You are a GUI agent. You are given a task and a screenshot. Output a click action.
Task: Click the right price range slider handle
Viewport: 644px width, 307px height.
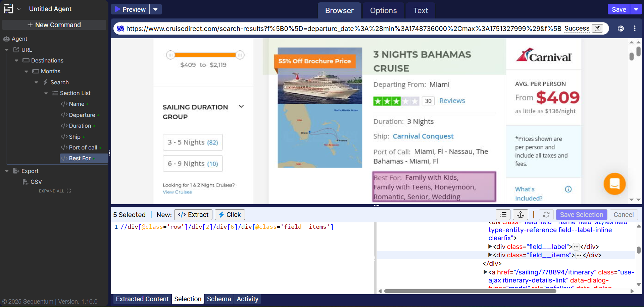pyautogui.click(x=240, y=55)
